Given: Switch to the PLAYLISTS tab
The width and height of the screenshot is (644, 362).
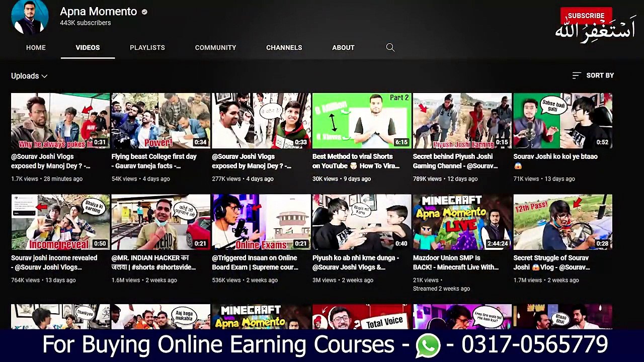Looking at the screenshot, I should pos(147,47).
